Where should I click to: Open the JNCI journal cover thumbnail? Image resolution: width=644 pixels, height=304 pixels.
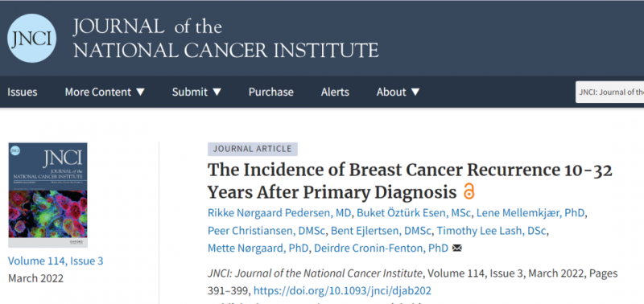[x=47, y=195]
